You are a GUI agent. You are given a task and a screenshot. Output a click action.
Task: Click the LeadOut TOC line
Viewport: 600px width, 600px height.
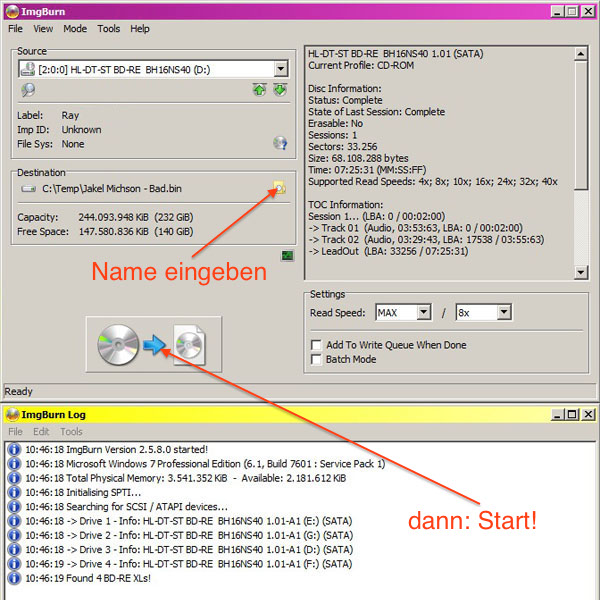click(x=388, y=251)
